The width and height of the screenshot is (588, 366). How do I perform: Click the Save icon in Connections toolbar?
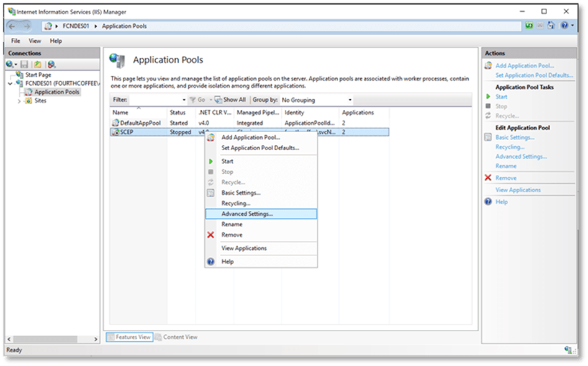(24, 65)
